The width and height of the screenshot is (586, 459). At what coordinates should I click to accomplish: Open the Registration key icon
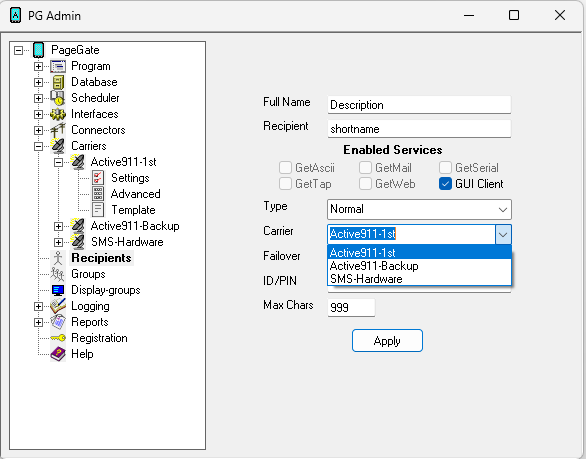(58, 338)
